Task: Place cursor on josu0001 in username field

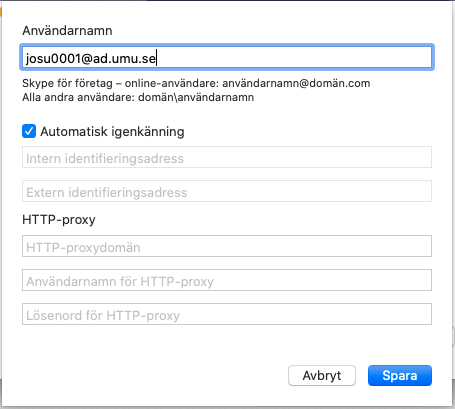Action: pyautogui.click(x=53, y=59)
